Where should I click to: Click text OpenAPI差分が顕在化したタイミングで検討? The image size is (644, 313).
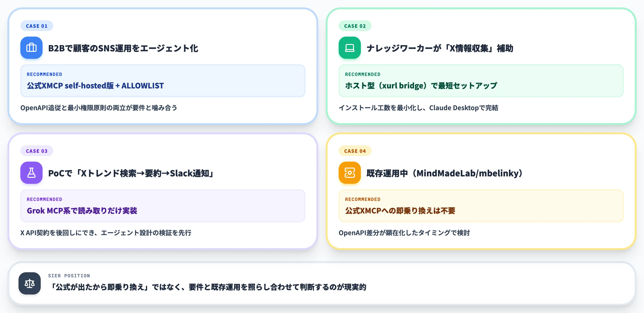pyautogui.click(x=404, y=233)
